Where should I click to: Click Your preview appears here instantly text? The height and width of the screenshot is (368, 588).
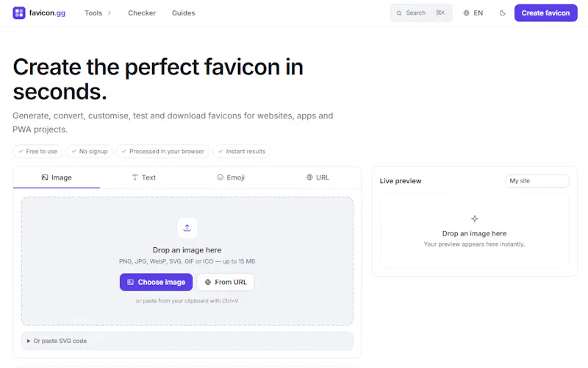click(474, 244)
